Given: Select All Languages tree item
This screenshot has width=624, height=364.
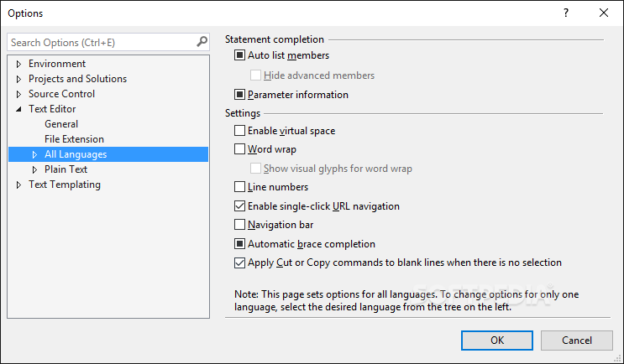Looking at the screenshot, I should (76, 154).
